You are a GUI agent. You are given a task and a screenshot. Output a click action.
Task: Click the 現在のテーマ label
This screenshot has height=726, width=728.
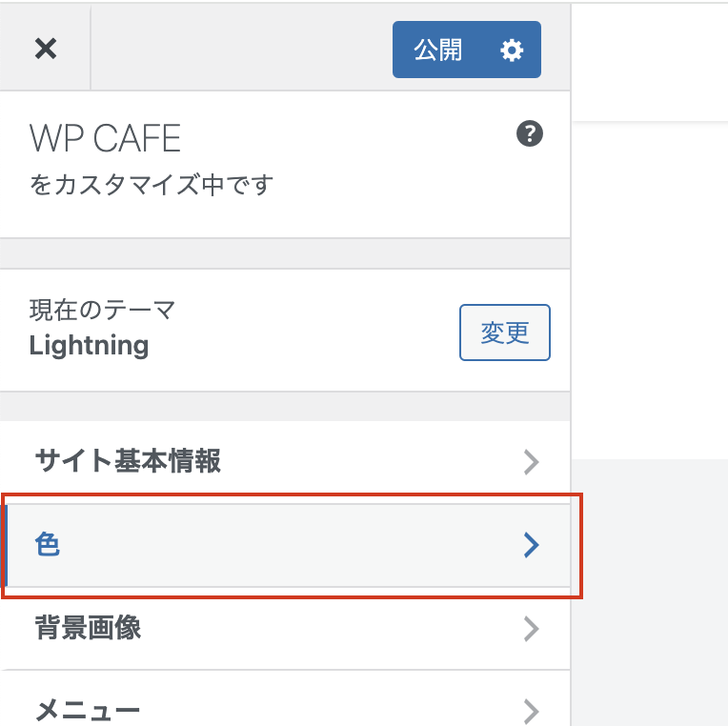(x=102, y=310)
